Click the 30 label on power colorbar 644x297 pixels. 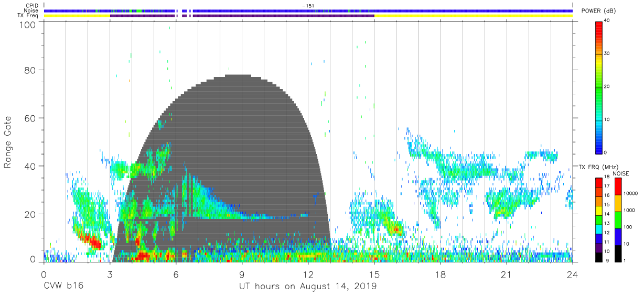point(608,53)
